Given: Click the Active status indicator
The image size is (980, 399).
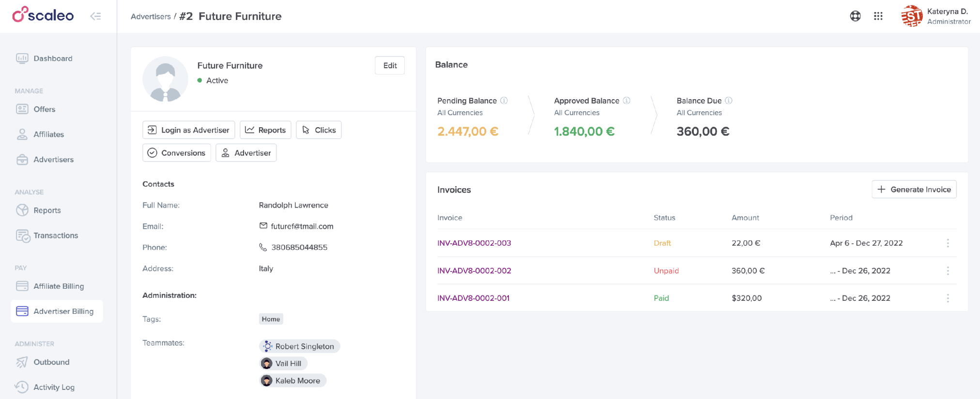Looking at the screenshot, I should 213,81.
